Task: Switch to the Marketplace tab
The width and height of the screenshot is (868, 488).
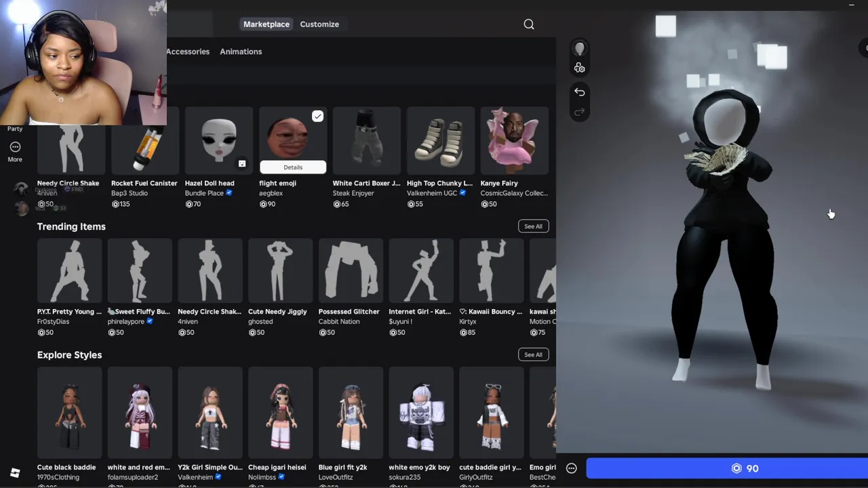Action: pos(267,24)
